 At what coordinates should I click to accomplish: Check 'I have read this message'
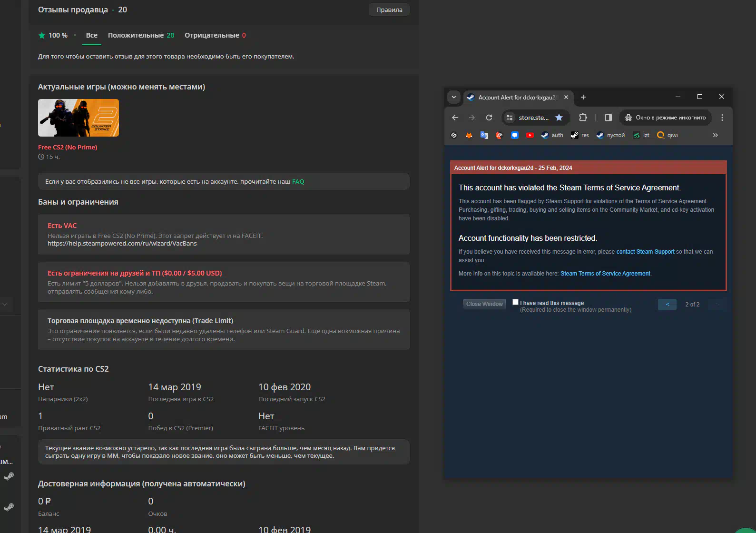click(x=515, y=302)
